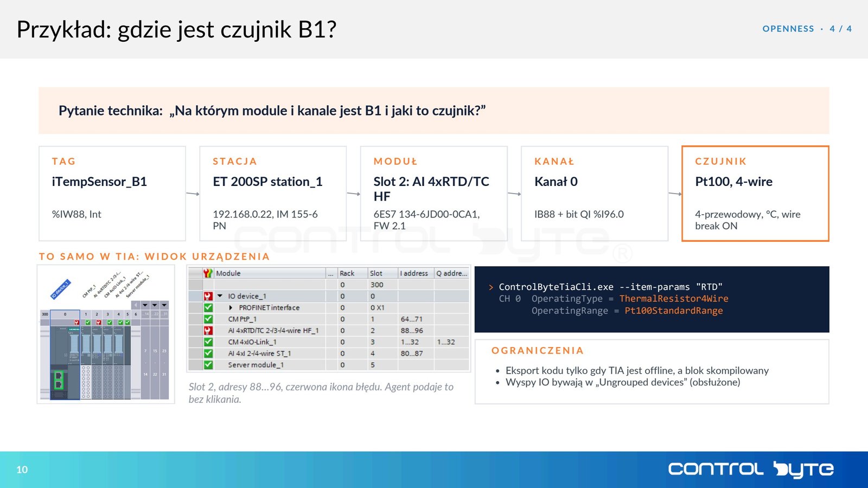Click the iTempSensor_B1 tag name
This screenshot has height=488, width=868.
(99, 182)
